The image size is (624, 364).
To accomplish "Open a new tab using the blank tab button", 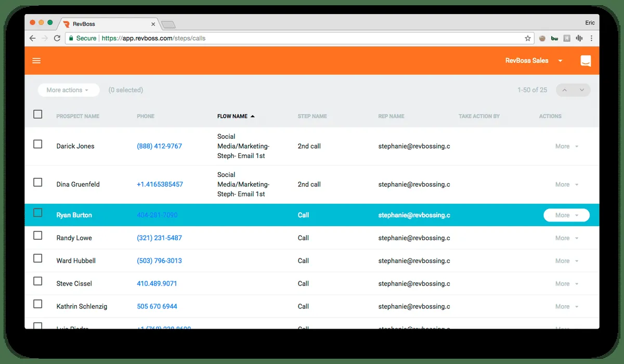I will (168, 24).
